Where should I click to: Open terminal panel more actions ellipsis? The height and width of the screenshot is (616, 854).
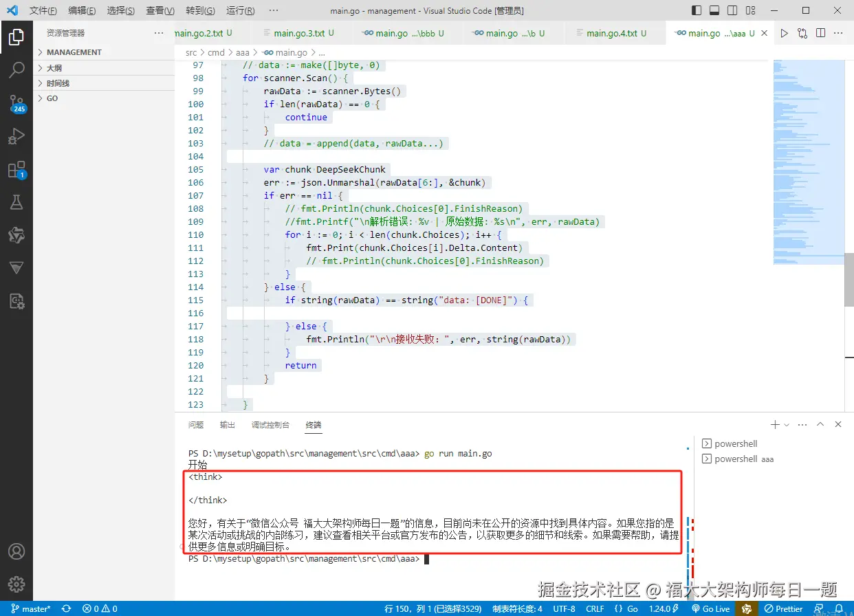point(803,425)
